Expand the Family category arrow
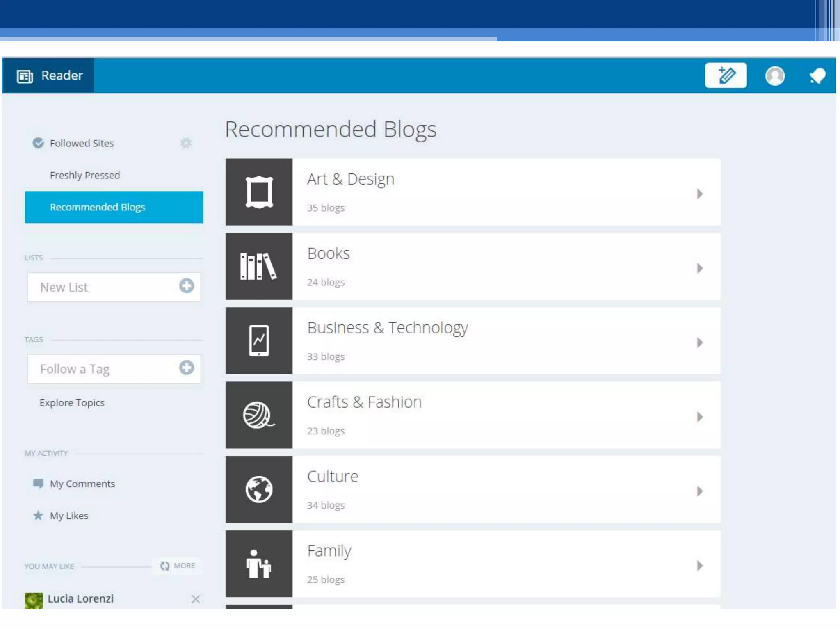Viewport: 840px width, 630px height. [700, 566]
